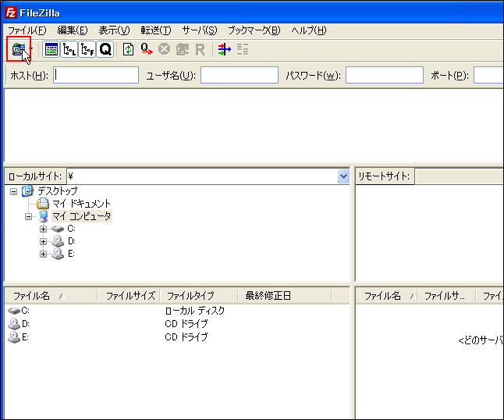Click disconnect from server icon
This screenshot has height=420, width=504.
point(182,49)
